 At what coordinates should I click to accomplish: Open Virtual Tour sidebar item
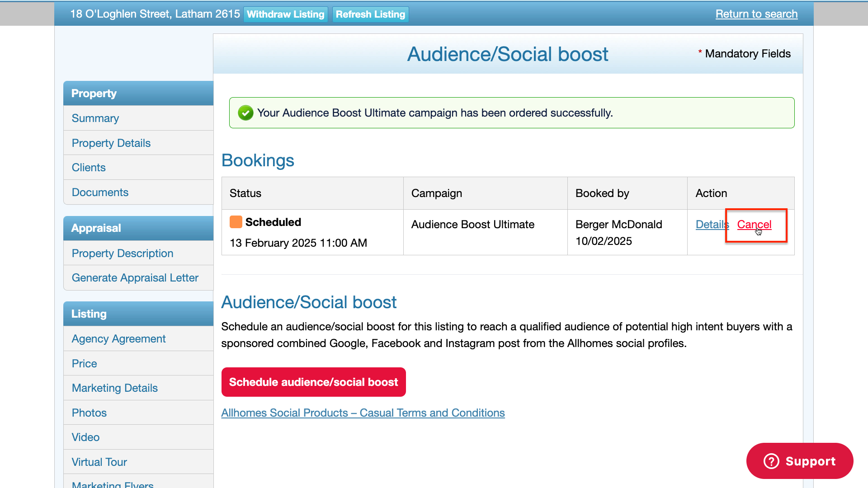(138, 462)
